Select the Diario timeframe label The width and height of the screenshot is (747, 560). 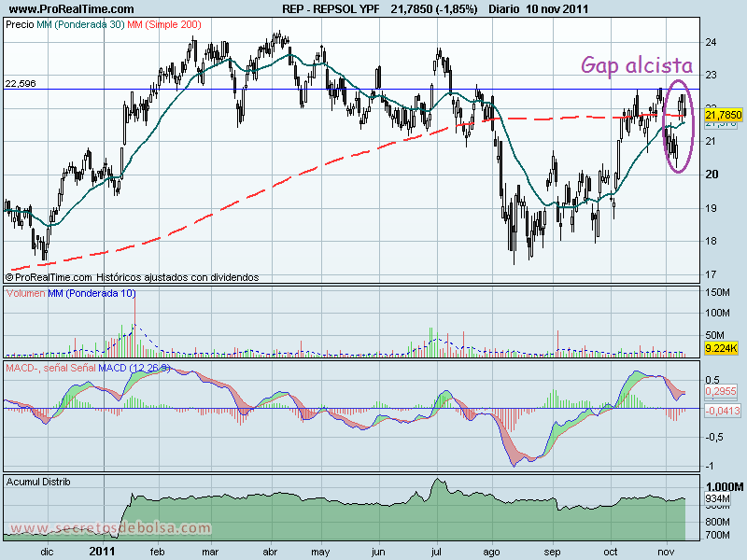pyautogui.click(x=504, y=8)
